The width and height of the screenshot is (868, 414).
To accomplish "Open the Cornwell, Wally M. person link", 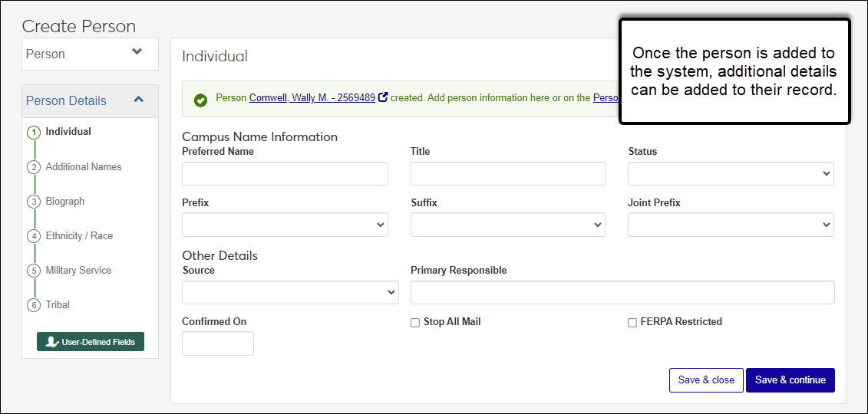I will tap(312, 98).
